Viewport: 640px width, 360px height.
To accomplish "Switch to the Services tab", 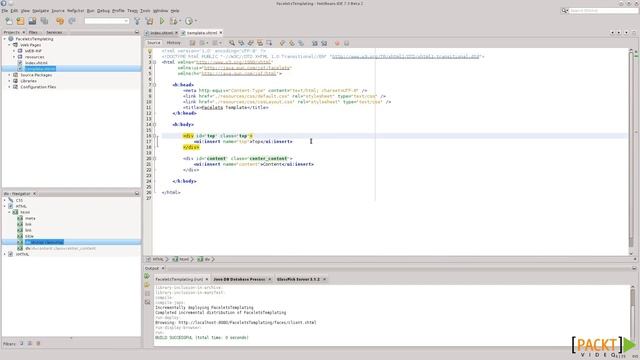I will pyautogui.click(x=54, y=32).
